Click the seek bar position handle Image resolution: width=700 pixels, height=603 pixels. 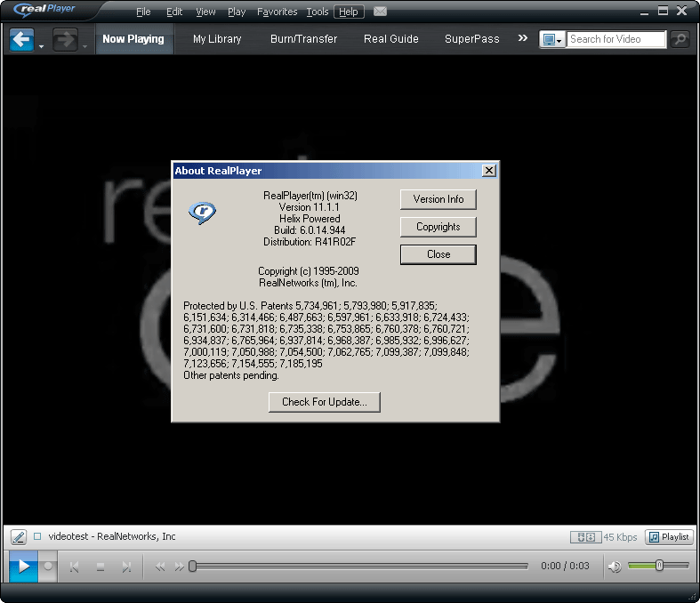[x=192, y=566]
